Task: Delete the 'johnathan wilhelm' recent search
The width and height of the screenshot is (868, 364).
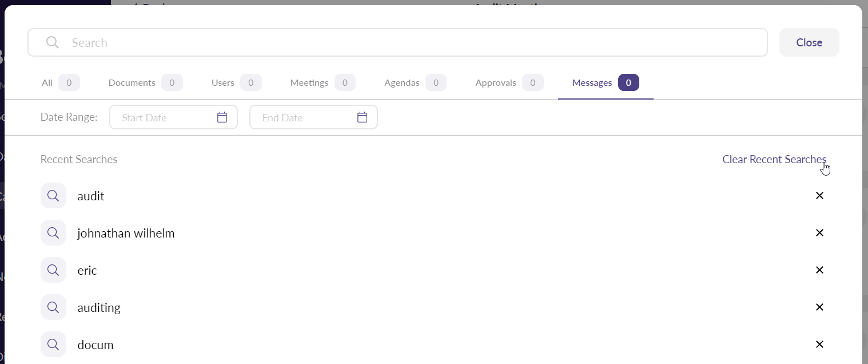Action: coord(819,233)
